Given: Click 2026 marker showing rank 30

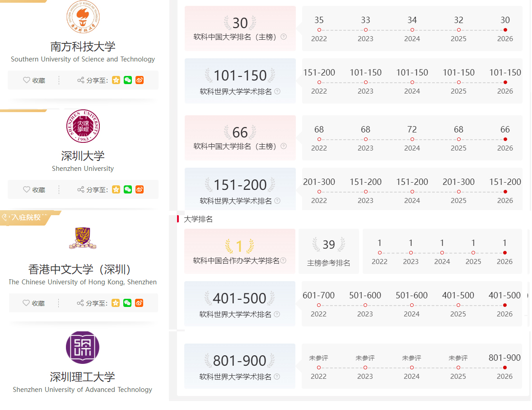Looking at the screenshot, I should click(505, 30).
